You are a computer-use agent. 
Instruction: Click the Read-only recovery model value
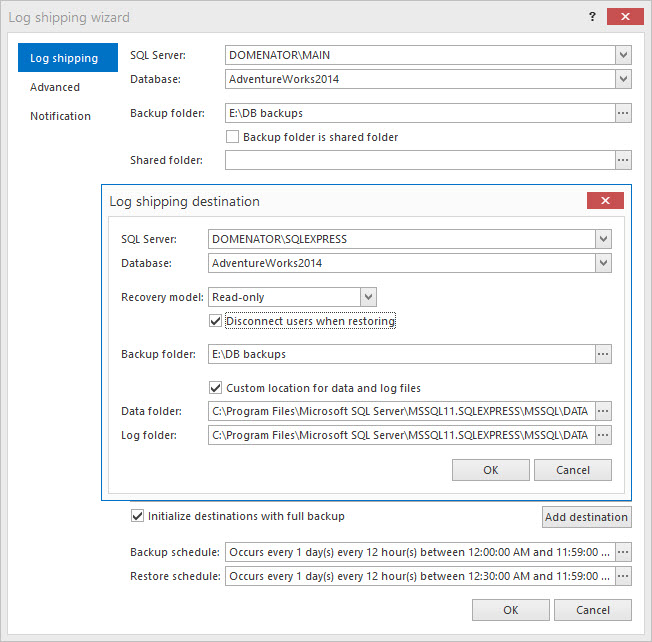point(284,297)
